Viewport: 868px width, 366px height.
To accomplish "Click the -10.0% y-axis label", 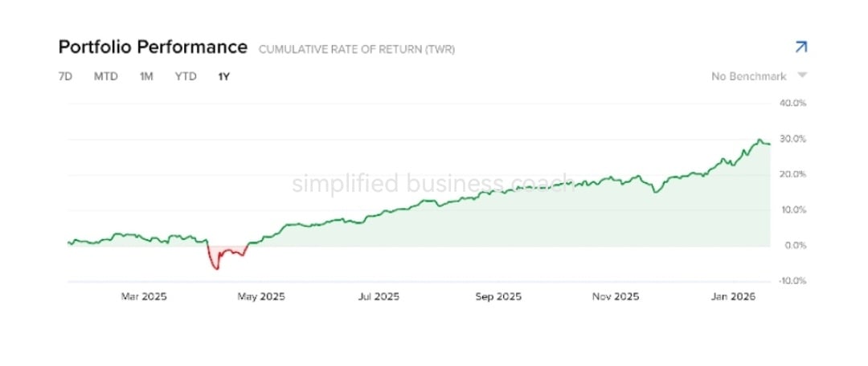I will click(x=792, y=281).
